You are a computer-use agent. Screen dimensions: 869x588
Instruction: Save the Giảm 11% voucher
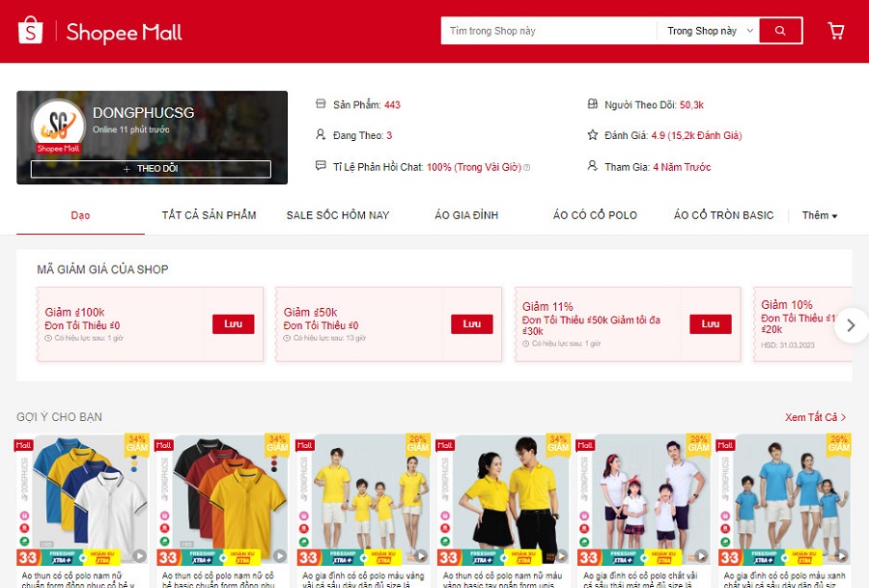click(710, 324)
